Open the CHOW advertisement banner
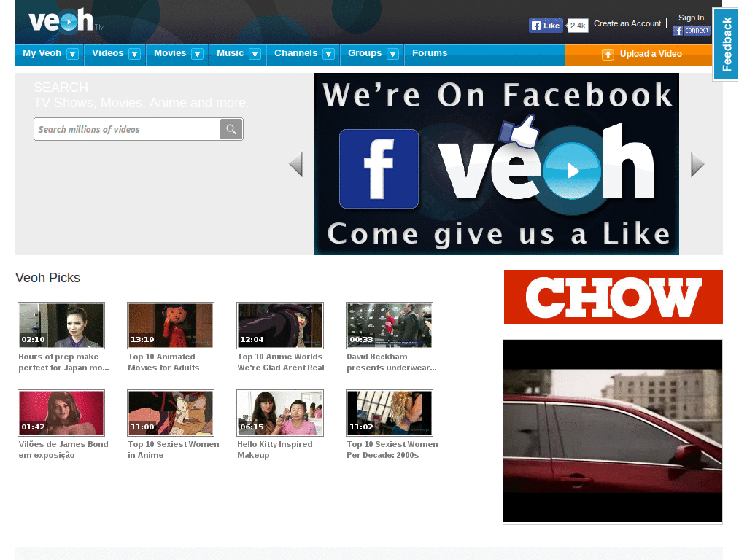The height and width of the screenshot is (560, 747). (x=613, y=297)
